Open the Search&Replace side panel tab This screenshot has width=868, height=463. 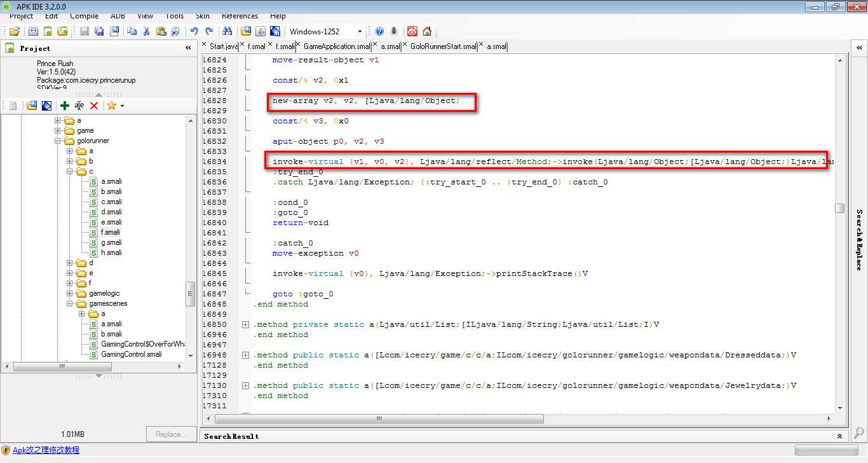coord(859,240)
